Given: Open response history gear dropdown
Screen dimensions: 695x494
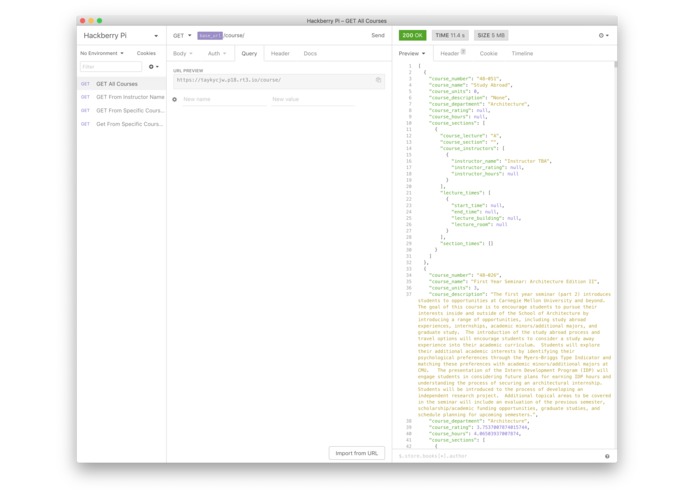Looking at the screenshot, I should click(604, 35).
